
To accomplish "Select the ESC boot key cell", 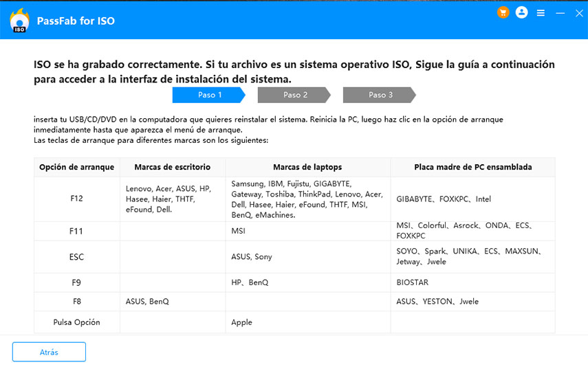I will click(77, 257).
